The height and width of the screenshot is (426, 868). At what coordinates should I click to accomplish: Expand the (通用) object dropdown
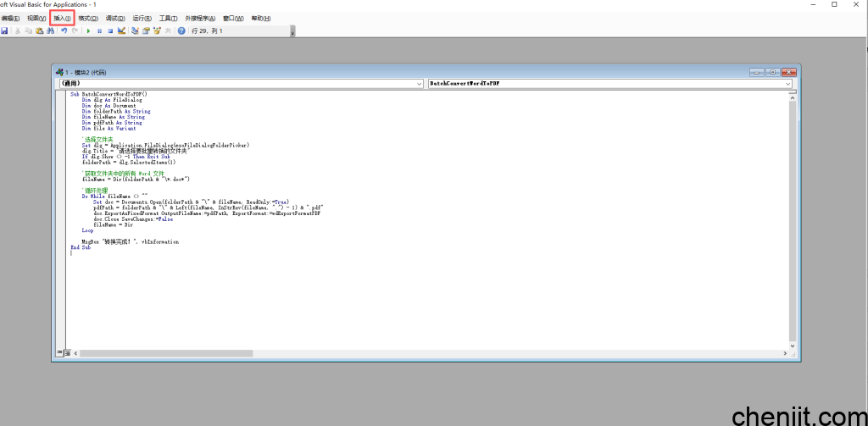[x=419, y=84]
